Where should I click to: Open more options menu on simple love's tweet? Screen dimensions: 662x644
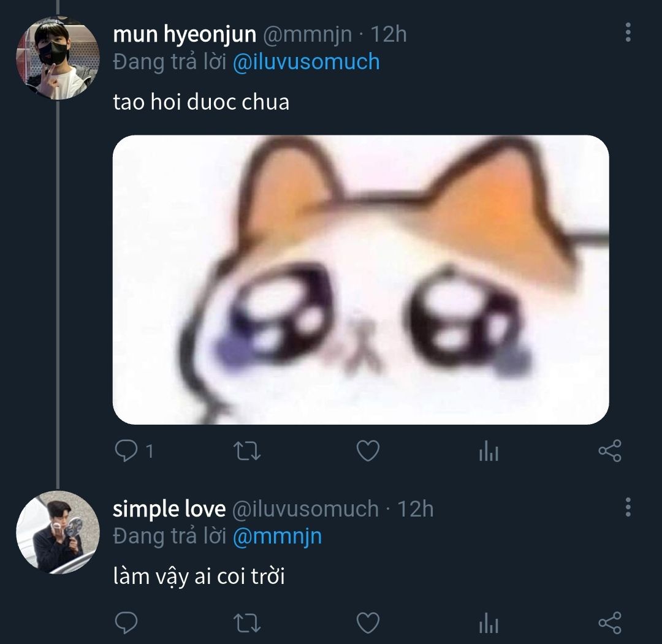628,507
